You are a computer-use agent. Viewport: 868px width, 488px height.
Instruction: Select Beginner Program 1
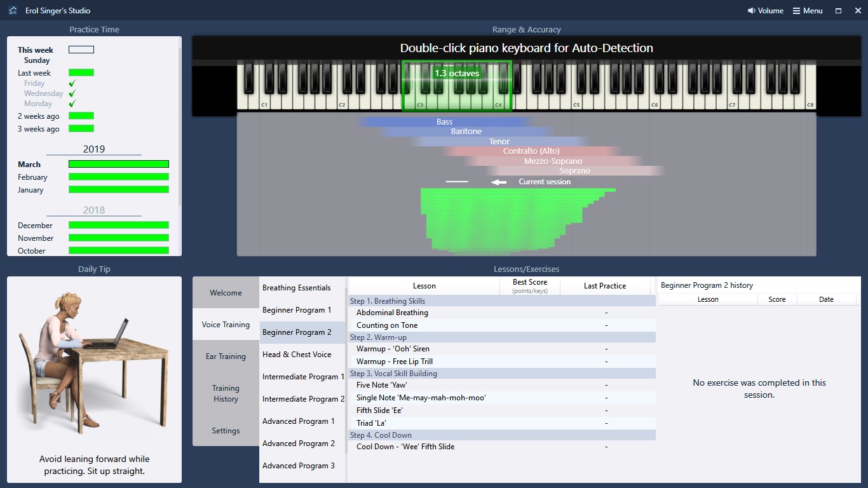click(297, 309)
